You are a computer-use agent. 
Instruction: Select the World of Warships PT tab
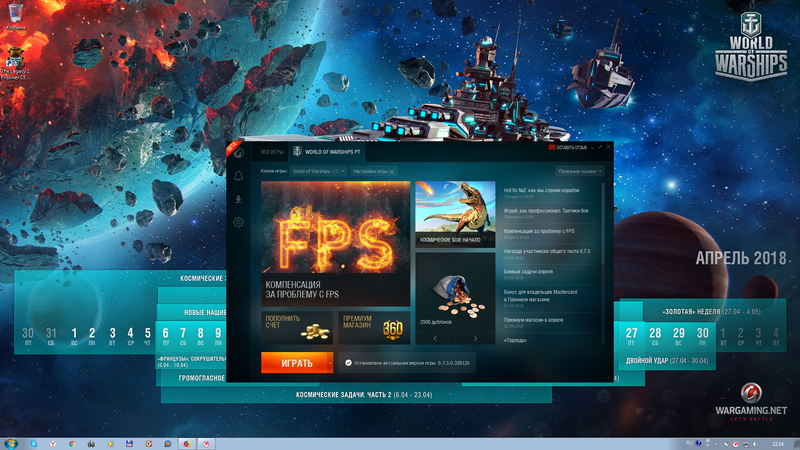(327, 152)
